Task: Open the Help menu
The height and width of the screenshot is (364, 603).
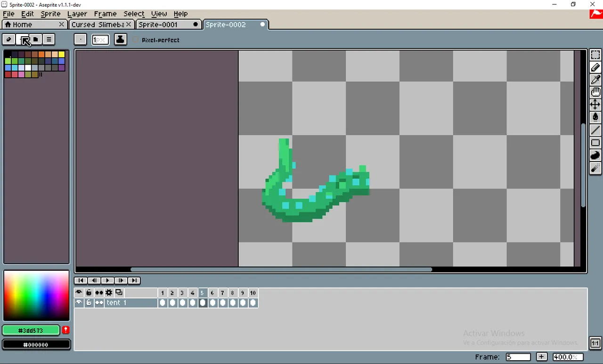Action: [180, 14]
